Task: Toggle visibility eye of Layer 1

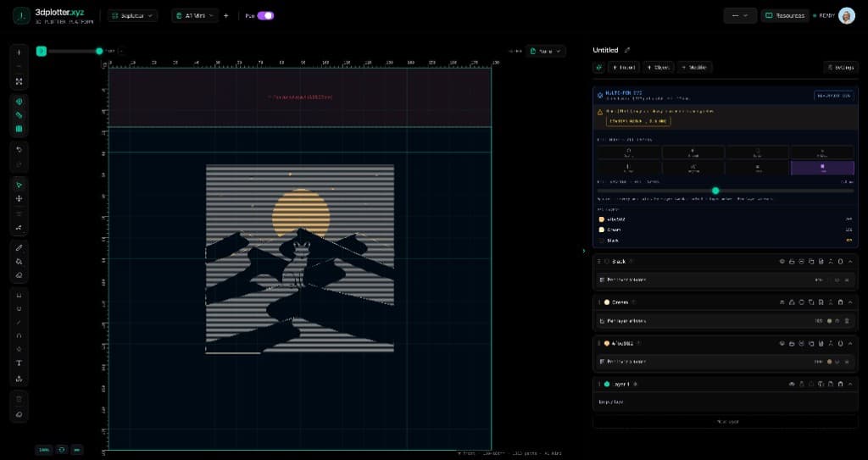Action: pyautogui.click(x=792, y=384)
